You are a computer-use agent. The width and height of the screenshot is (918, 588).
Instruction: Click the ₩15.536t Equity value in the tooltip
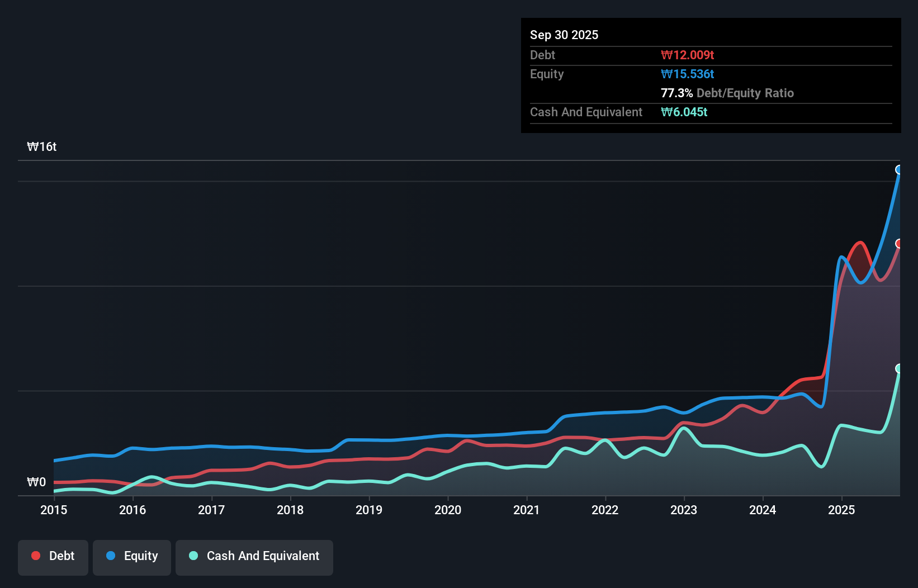pyautogui.click(x=687, y=74)
